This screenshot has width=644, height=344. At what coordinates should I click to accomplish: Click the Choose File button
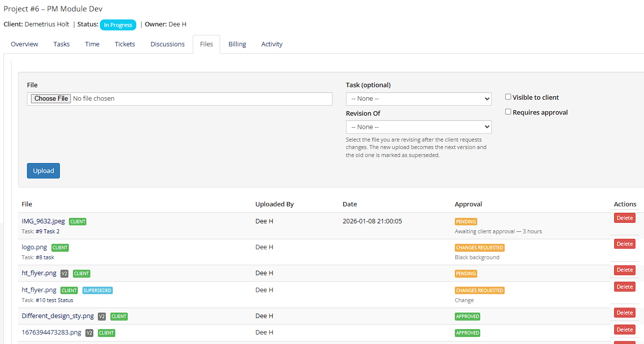(51, 99)
